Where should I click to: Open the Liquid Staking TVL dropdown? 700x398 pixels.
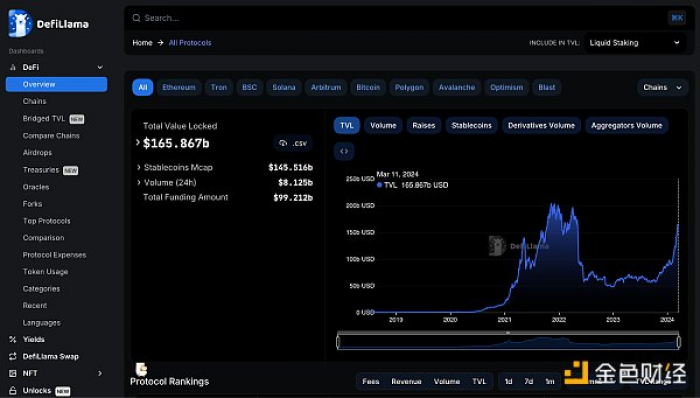click(634, 43)
